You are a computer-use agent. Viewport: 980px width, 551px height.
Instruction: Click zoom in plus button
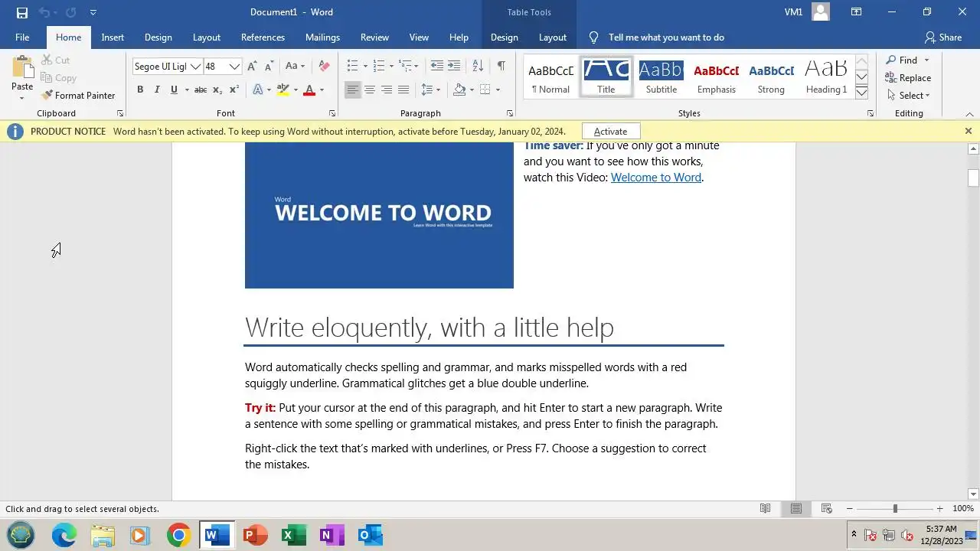pyautogui.click(x=939, y=509)
